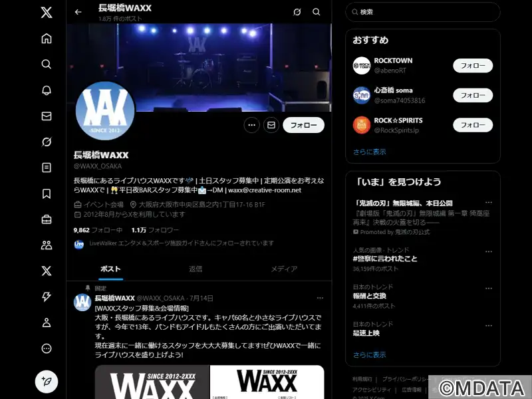Open 心斎橋 soma avatar in recommendations
The image size is (532, 399).
pos(362,95)
